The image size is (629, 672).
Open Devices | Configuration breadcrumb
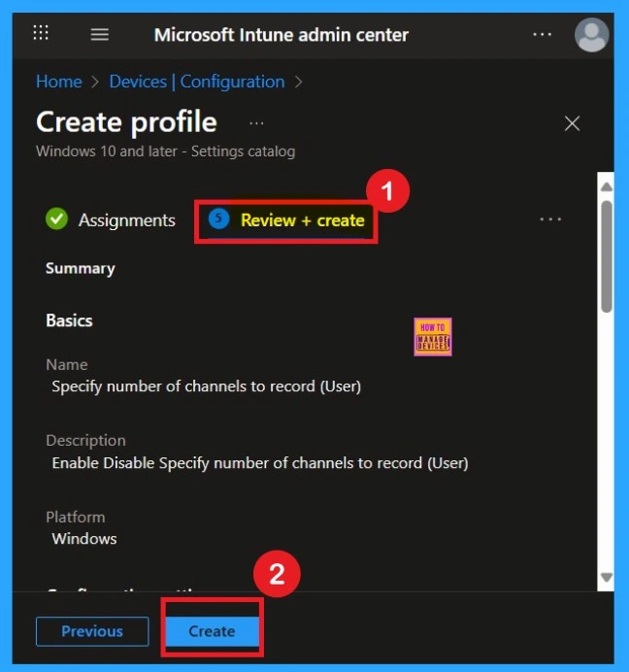tap(197, 82)
